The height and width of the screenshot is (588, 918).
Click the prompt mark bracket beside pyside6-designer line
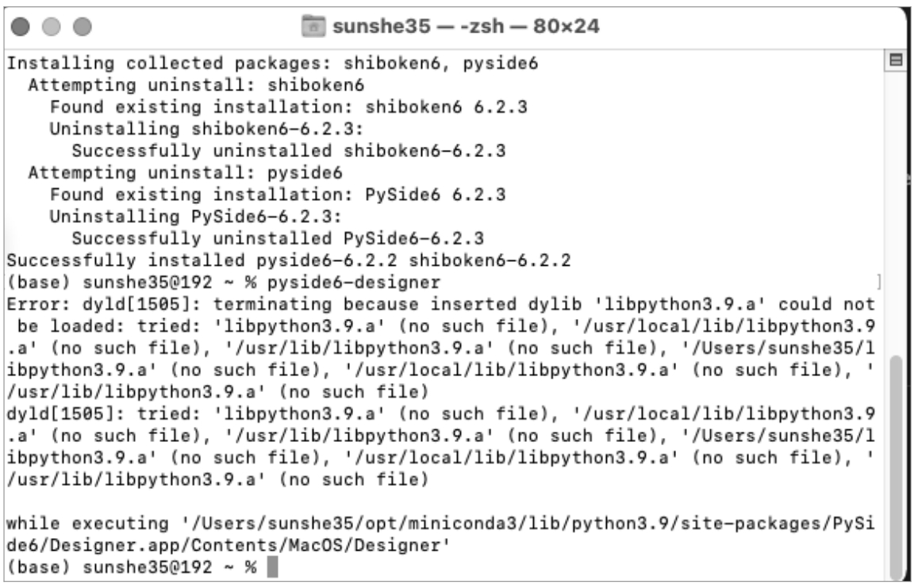point(878,282)
